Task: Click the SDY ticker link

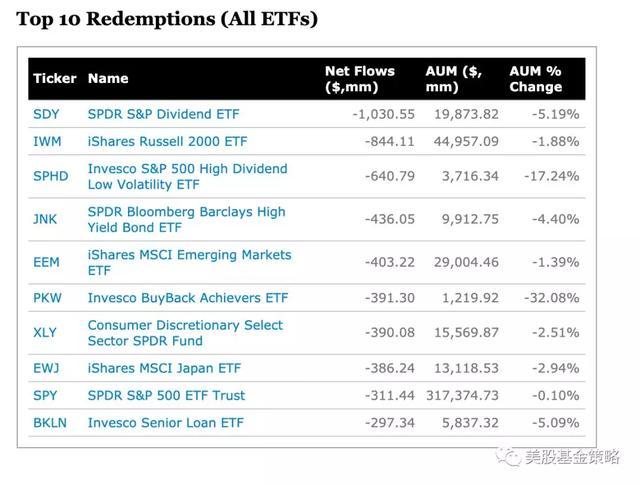Action: click(46, 115)
